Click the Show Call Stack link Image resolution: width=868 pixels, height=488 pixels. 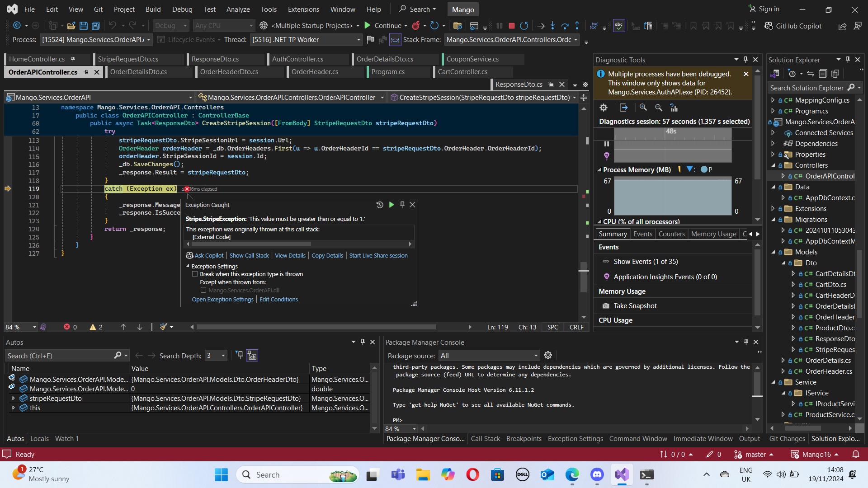point(249,255)
